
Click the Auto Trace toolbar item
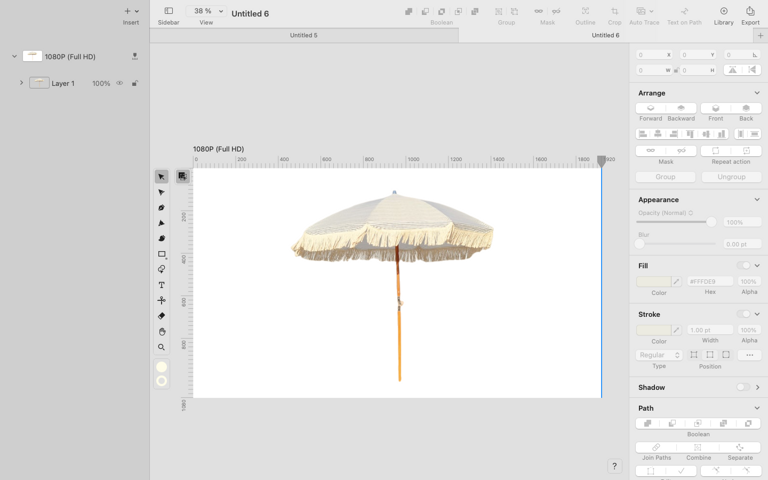point(644,15)
